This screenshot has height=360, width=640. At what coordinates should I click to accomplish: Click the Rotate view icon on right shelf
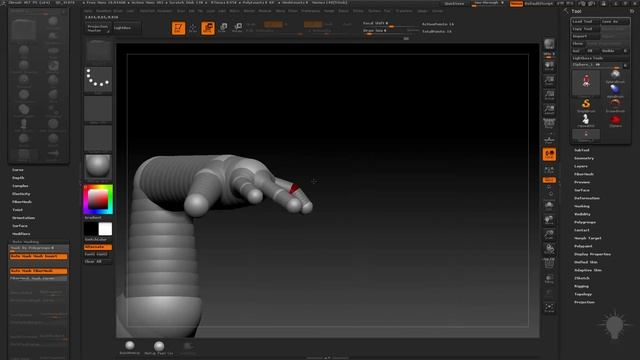click(x=549, y=249)
